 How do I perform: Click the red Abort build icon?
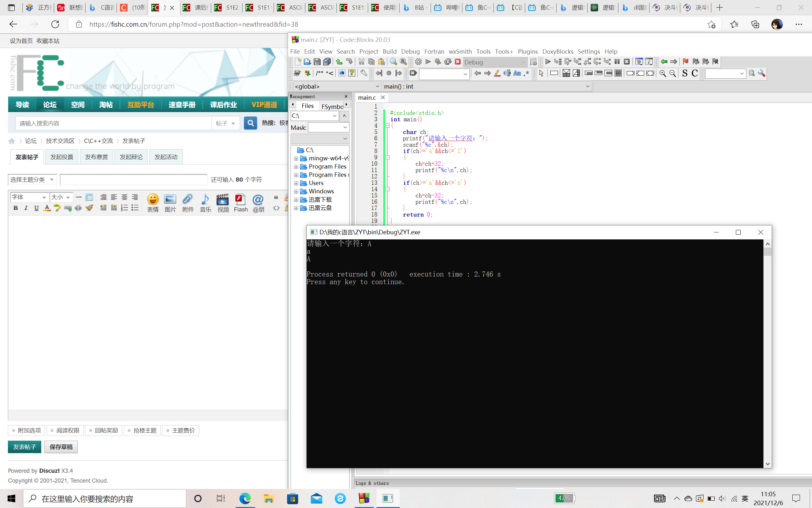coord(458,62)
